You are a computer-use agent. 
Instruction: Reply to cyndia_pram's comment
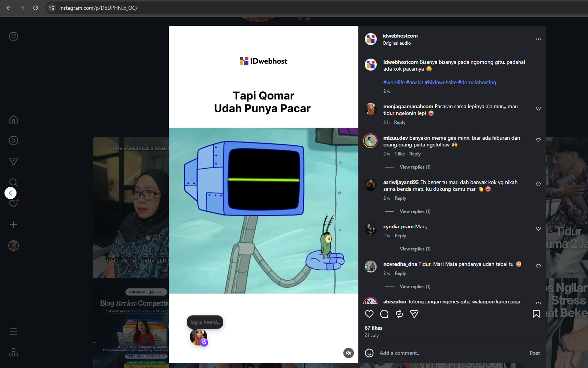(400, 236)
